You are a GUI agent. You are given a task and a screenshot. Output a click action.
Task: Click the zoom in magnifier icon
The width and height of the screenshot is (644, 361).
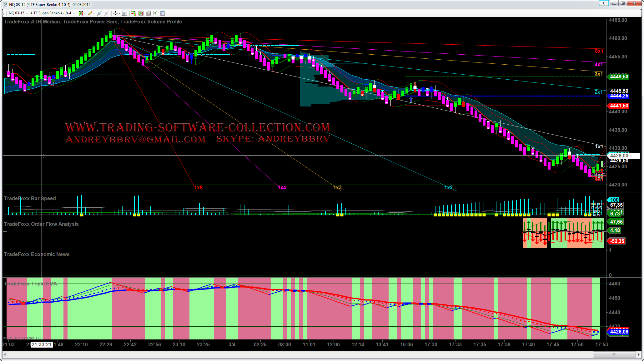coord(99,13)
